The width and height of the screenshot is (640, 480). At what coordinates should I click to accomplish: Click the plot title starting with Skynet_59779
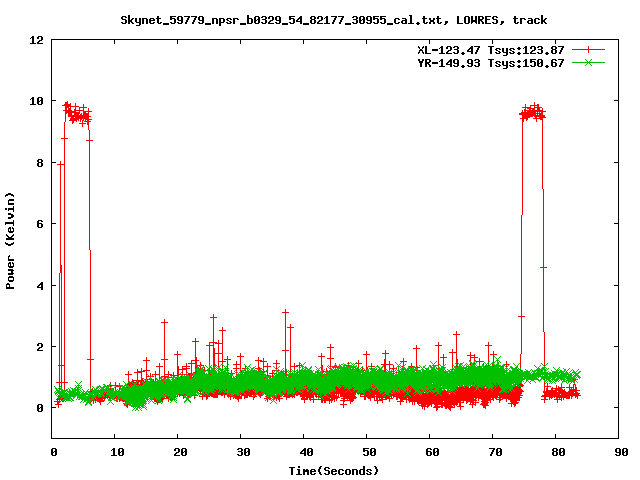333,20
